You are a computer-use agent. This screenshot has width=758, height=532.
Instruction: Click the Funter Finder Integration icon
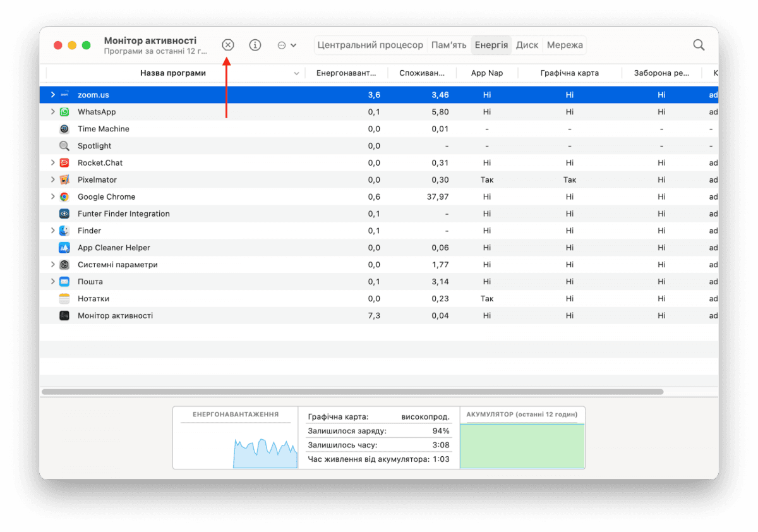click(x=64, y=214)
